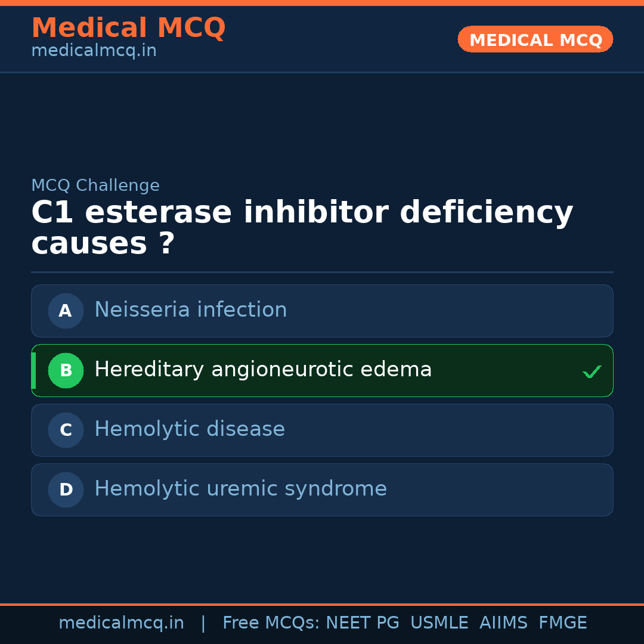This screenshot has width=644, height=644.
Task: Select the Neisseria infection answer
Action: click(191, 310)
